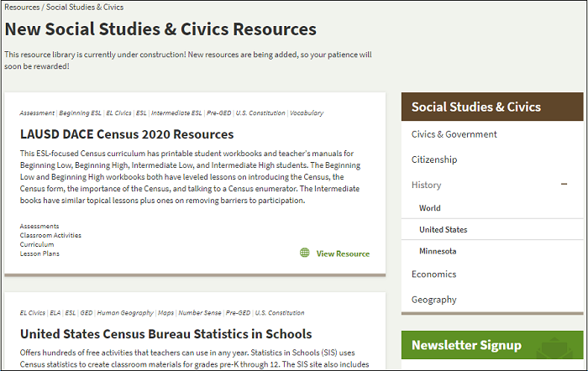The width and height of the screenshot is (588, 371).
Task: Open the LAUSD DACE Census 2020 Resources title
Action: pos(127,134)
